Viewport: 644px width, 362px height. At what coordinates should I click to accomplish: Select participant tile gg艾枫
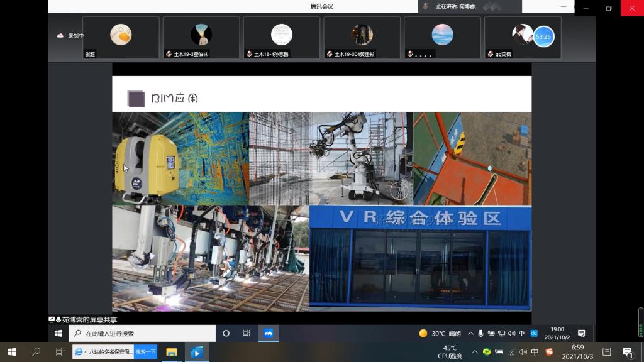coord(522,38)
